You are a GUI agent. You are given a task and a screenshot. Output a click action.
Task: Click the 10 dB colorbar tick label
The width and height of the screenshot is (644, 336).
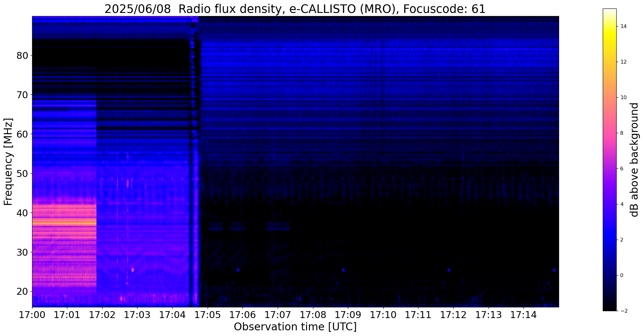623,98
